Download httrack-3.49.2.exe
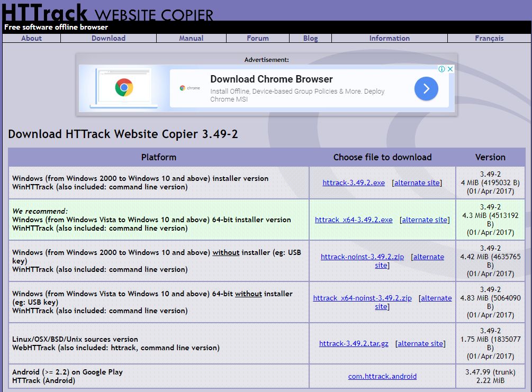The height and width of the screenshot is (392, 532). 354,183
